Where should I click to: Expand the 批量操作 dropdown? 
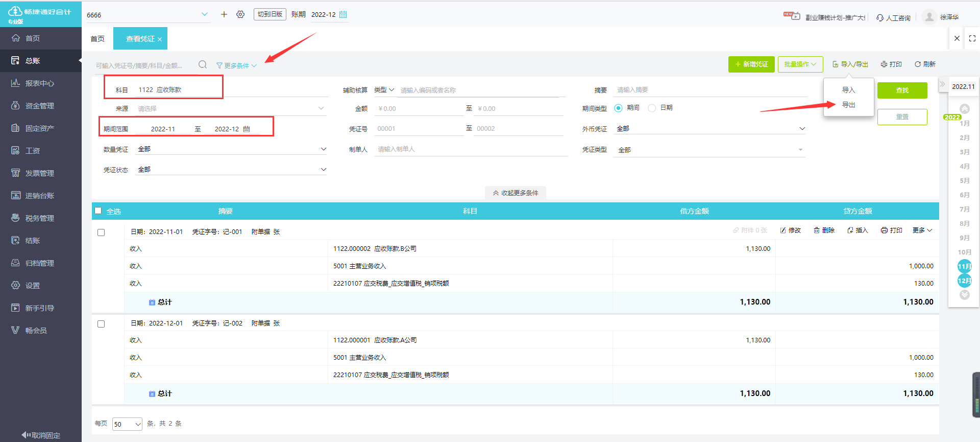click(800, 64)
